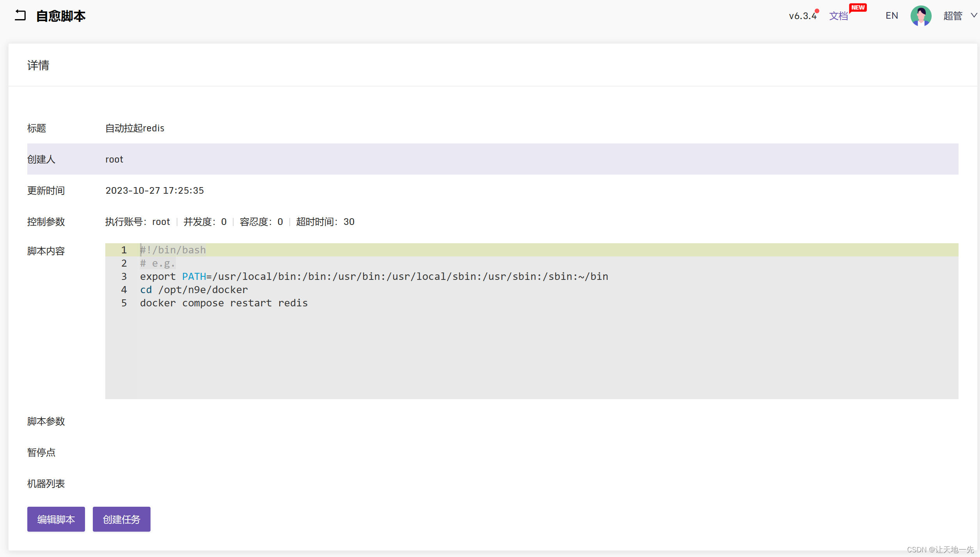Screen dimensions: 980x557
Task: Click version v6.3.4 with red dot
Action: pyautogui.click(x=802, y=16)
